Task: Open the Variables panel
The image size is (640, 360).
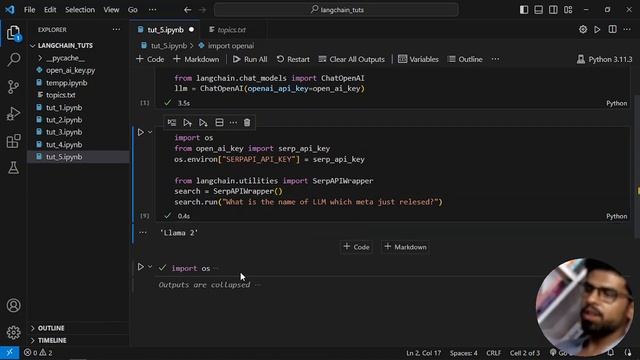Action: 418,59
